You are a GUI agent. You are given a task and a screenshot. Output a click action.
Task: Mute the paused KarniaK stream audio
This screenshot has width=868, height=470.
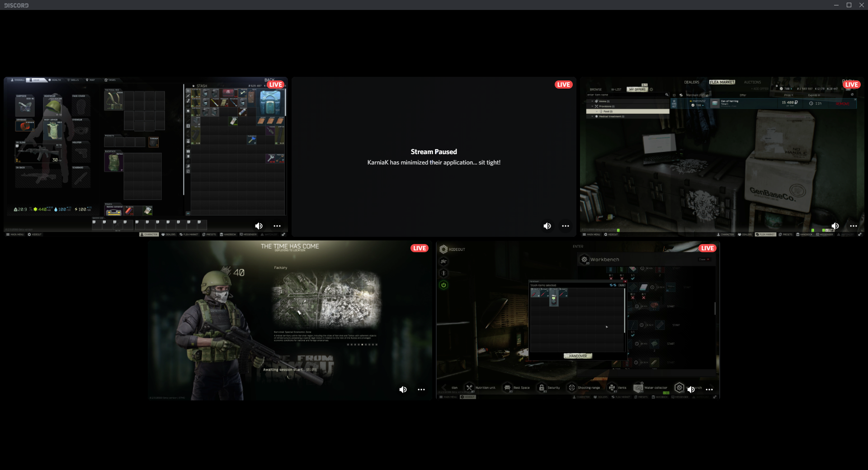click(x=547, y=226)
